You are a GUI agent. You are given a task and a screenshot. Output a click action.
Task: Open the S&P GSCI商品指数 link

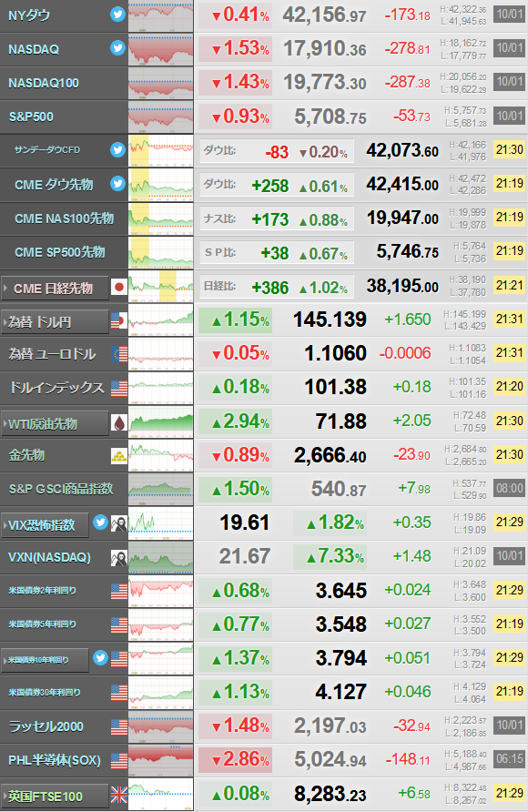click(61, 489)
